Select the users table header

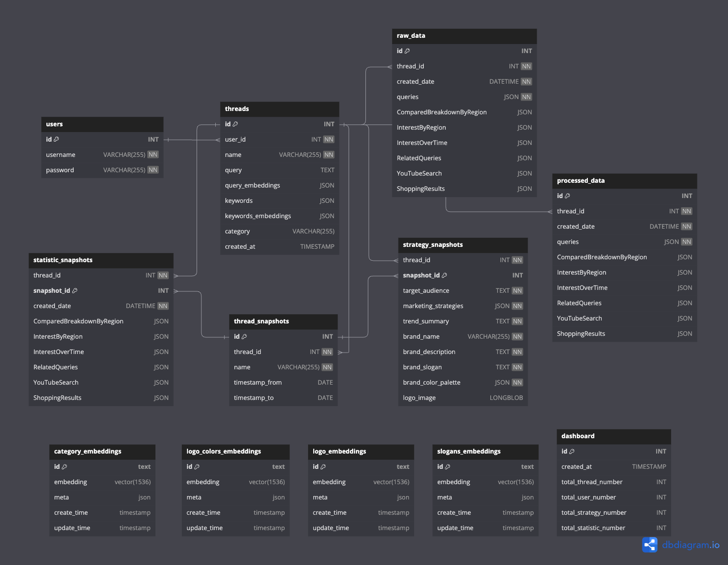click(102, 124)
